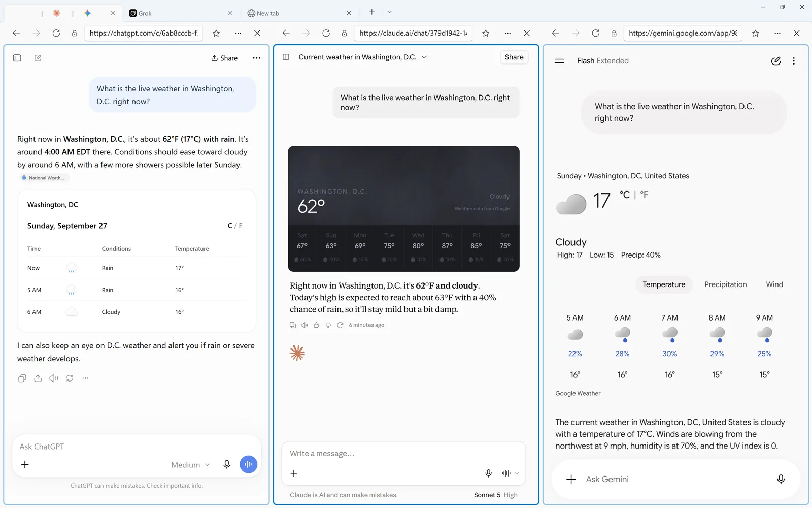Open the Gemini hamburger main menu
The image size is (812, 508).
559,61
